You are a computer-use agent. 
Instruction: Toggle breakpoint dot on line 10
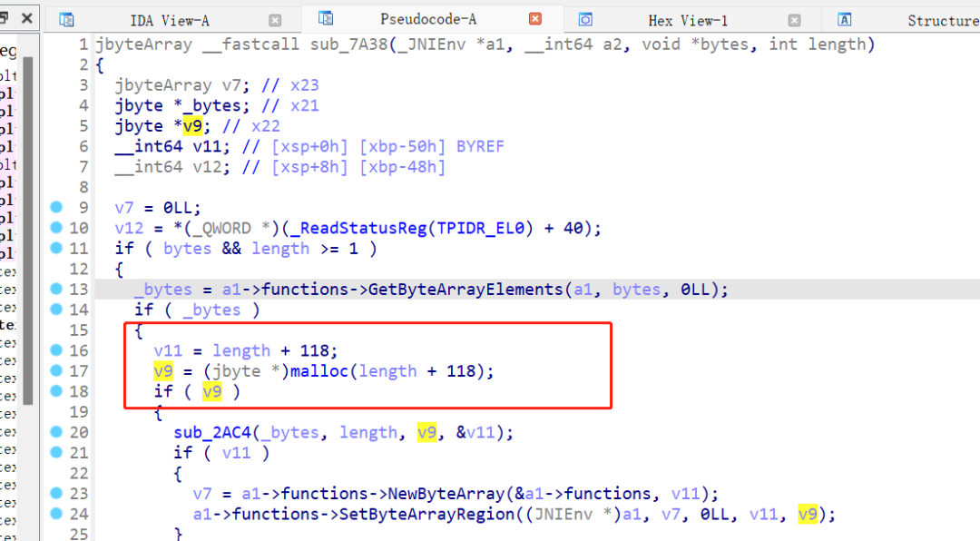(56, 227)
